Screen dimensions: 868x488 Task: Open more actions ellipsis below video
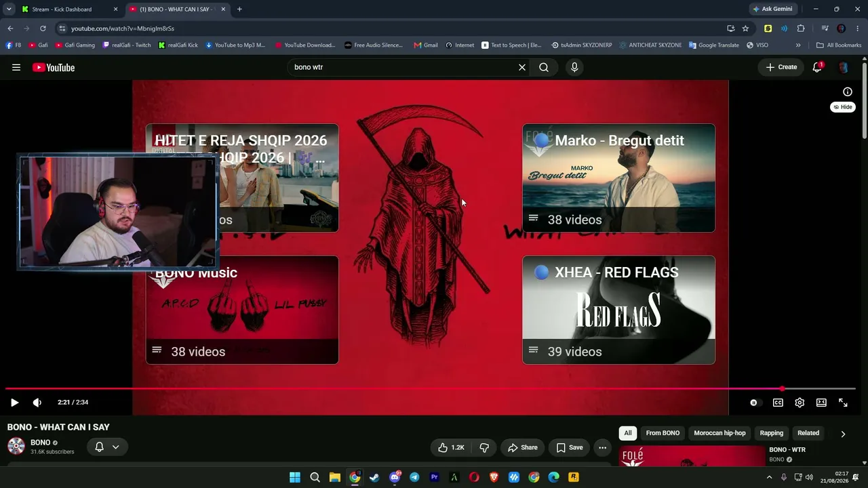[602, 447]
